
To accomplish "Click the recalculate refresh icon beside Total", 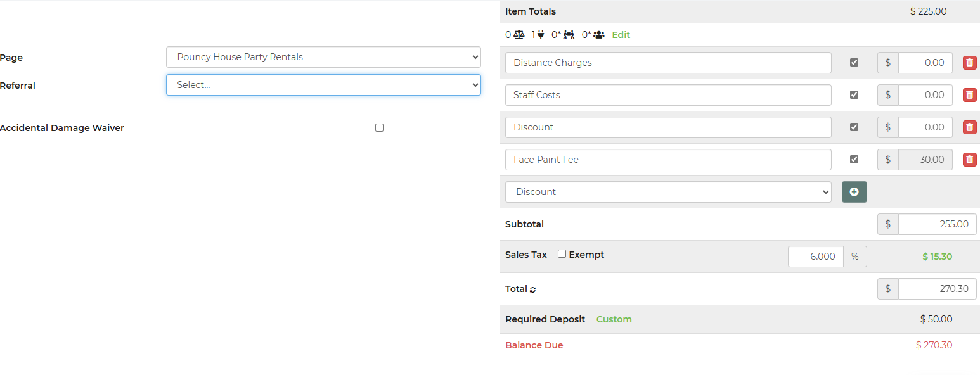I will coord(532,289).
